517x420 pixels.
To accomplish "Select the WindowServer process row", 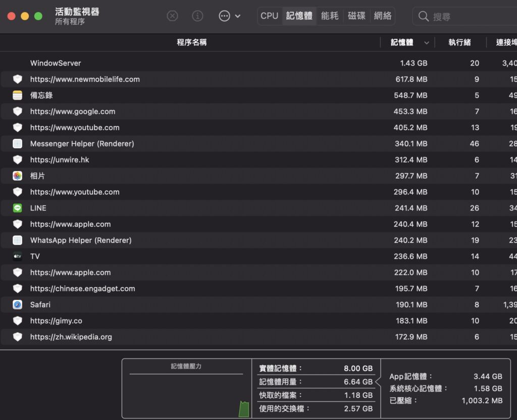I will [258, 63].
